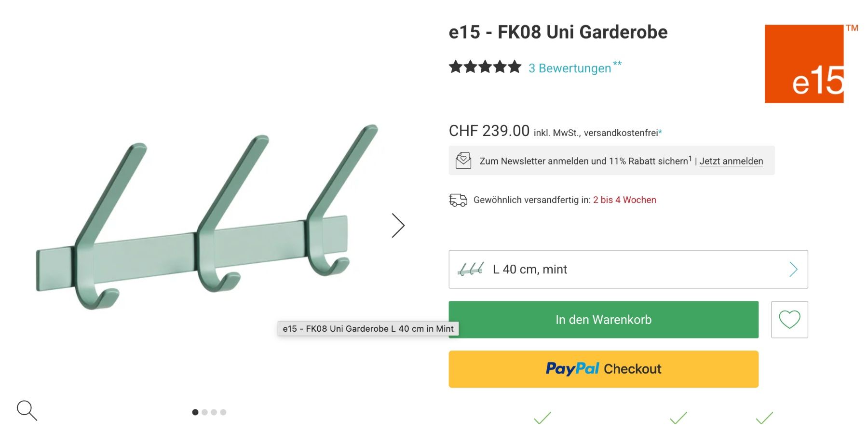868x432 pixels.
Task: Expand variant options via blue chevron
Action: point(793,269)
